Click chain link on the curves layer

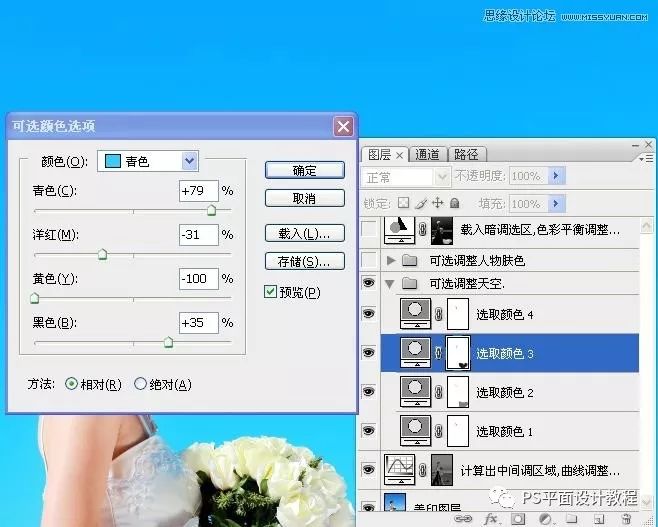[423, 470]
